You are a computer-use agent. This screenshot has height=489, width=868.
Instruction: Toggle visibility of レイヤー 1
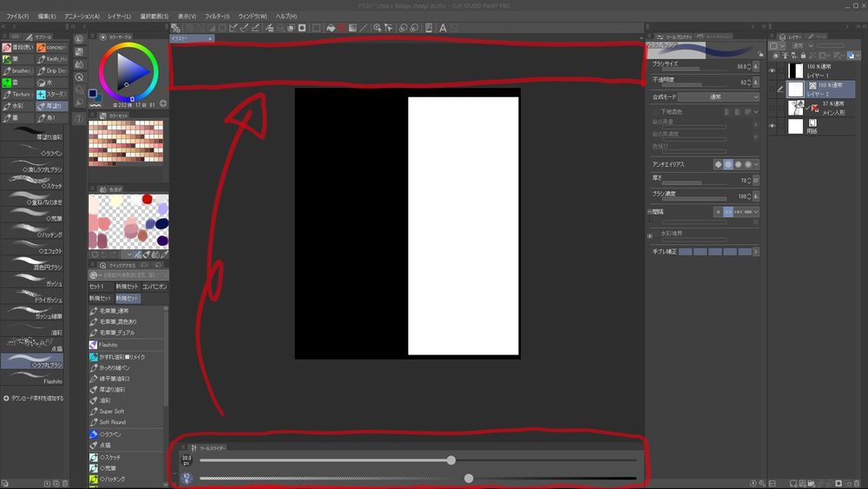tap(773, 71)
